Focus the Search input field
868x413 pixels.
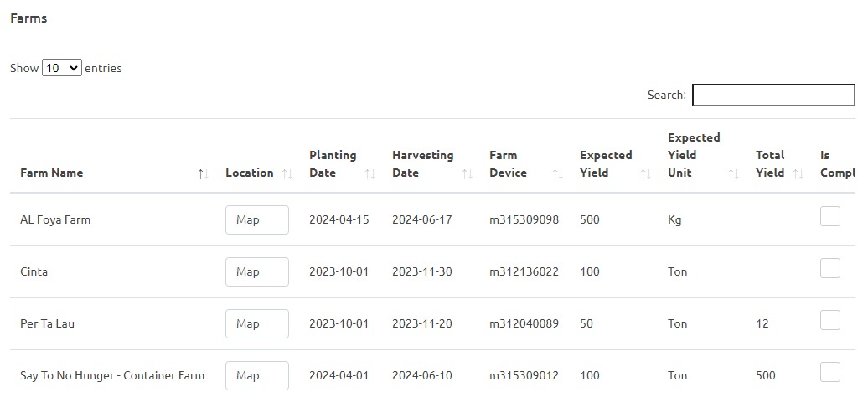pos(772,96)
